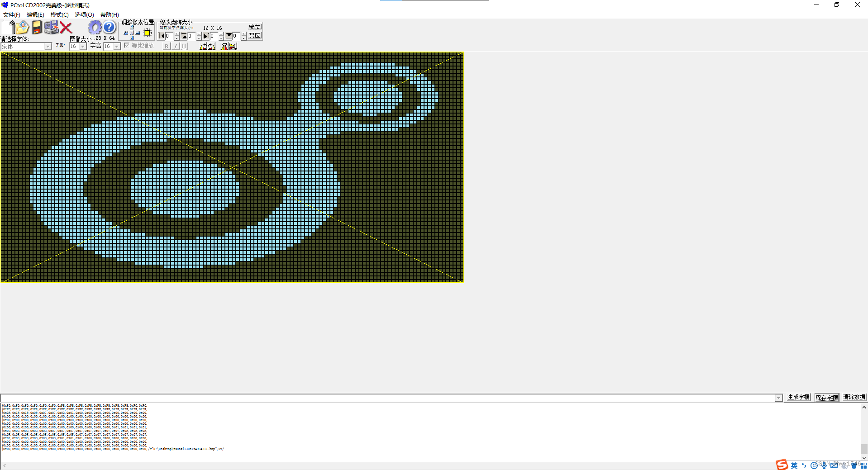
Task: Click the save-as disk with arrow icon
Action: [51, 28]
